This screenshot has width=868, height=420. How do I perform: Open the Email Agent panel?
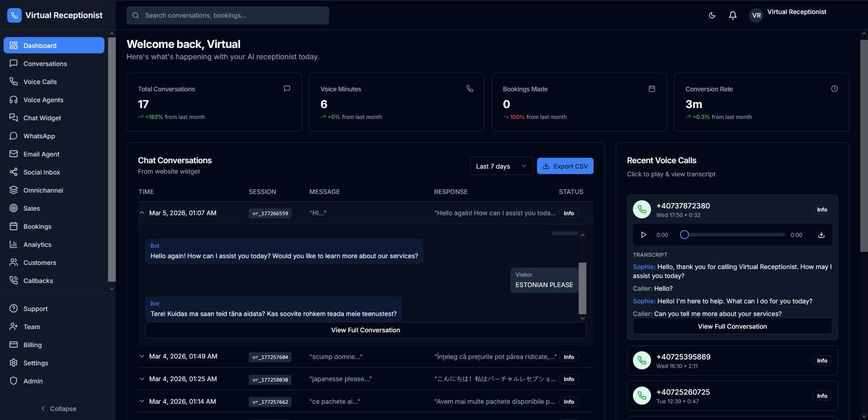pyautogui.click(x=41, y=154)
